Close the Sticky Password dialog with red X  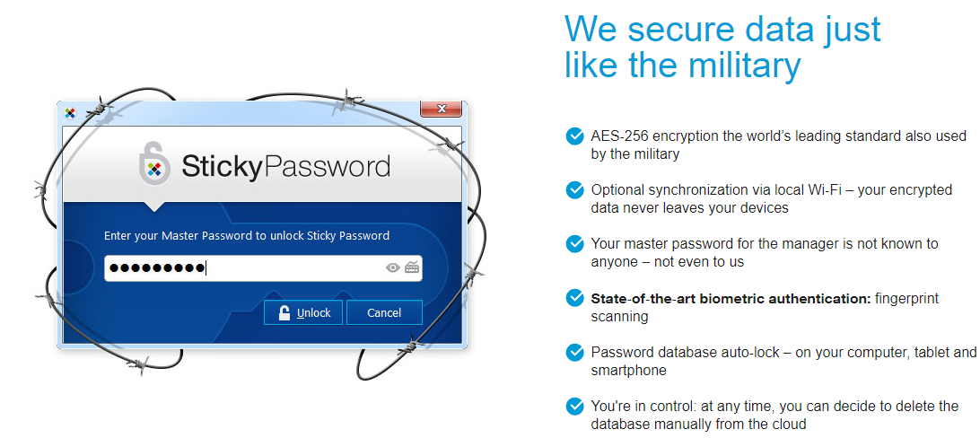coord(442,108)
